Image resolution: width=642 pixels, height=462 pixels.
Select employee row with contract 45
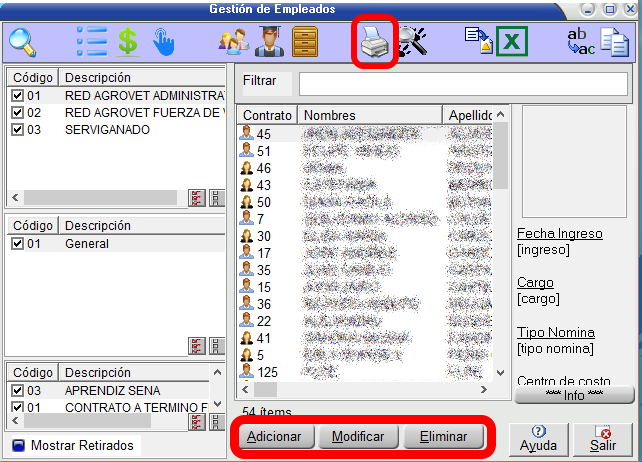point(264,134)
